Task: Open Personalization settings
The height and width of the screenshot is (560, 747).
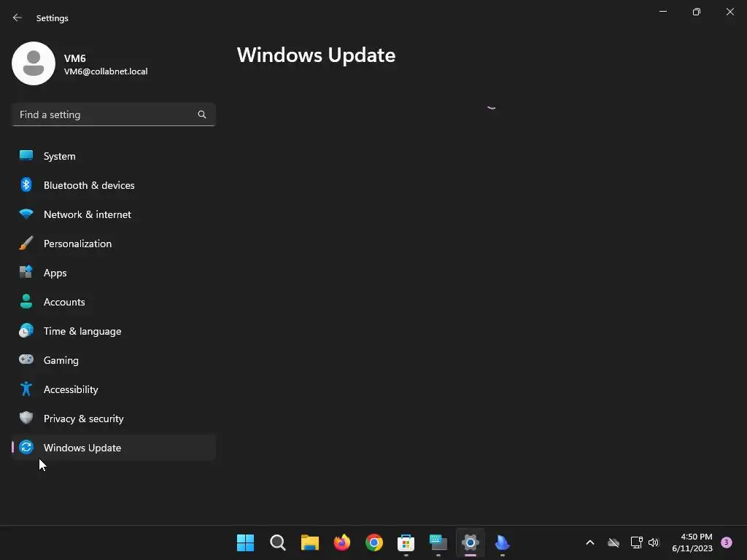Action: click(113, 244)
